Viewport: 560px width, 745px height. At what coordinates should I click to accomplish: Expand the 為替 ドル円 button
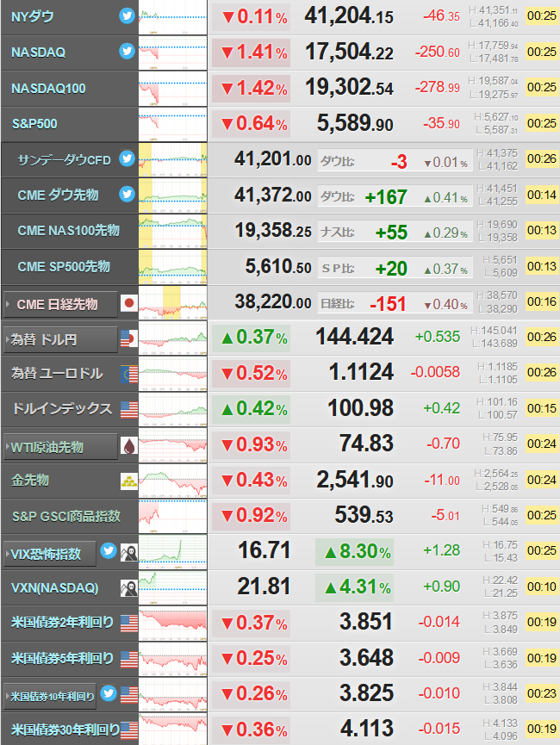click(x=60, y=339)
